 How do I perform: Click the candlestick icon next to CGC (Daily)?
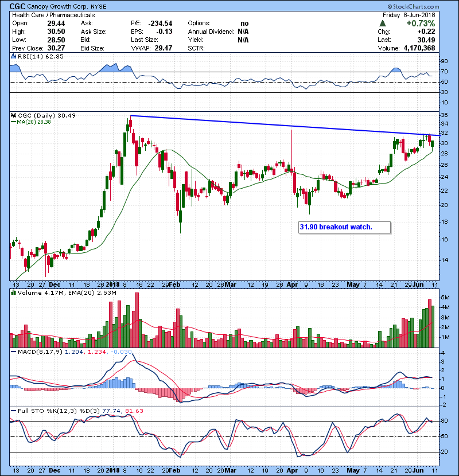click(x=13, y=115)
